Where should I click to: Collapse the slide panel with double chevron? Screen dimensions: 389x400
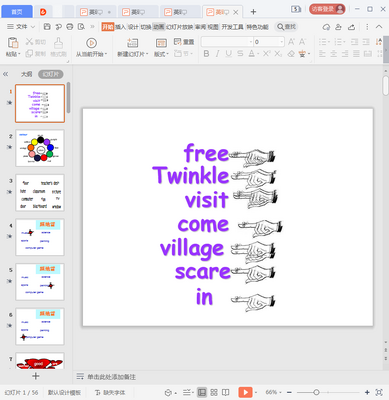[x=6, y=74]
